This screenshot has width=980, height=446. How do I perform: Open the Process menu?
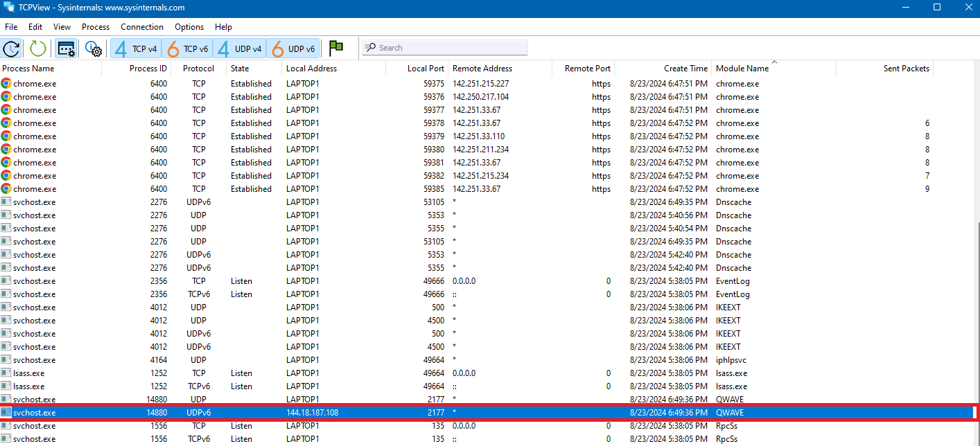(x=96, y=27)
